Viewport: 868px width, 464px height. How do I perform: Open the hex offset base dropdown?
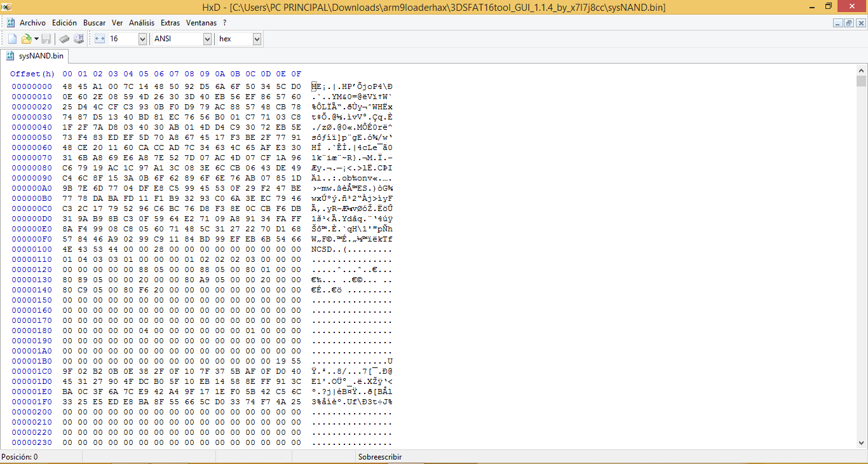coord(257,39)
